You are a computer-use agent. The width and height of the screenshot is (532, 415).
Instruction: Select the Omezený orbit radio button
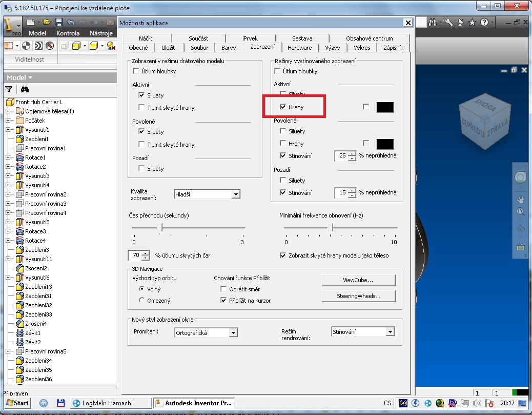142,300
